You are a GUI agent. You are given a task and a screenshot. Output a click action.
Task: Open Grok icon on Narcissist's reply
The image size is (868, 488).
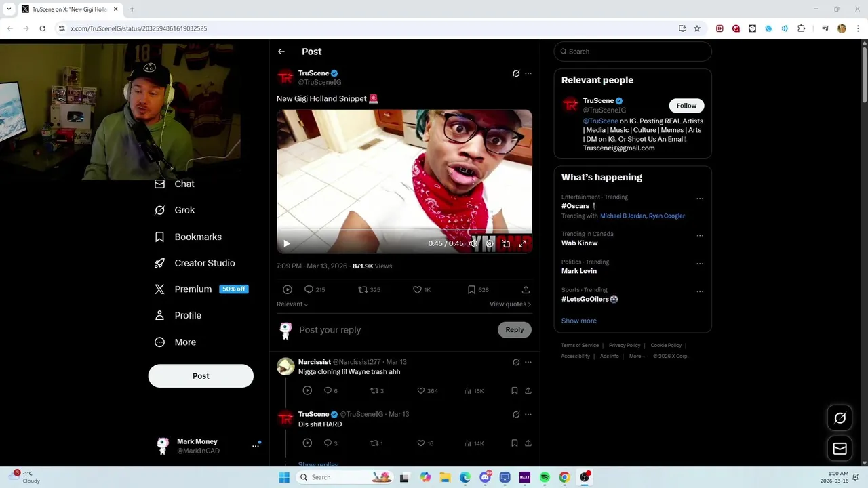(x=516, y=362)
